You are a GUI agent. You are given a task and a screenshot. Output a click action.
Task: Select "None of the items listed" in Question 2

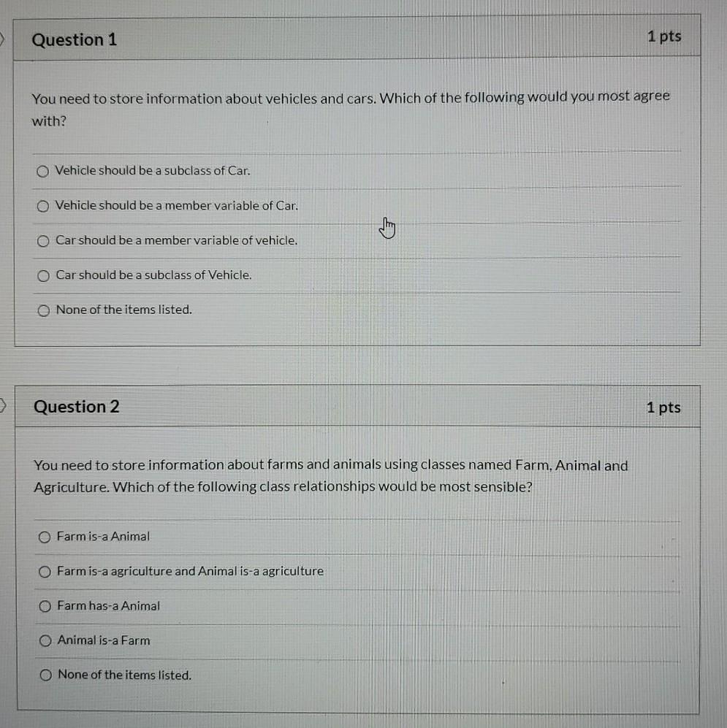45,675
